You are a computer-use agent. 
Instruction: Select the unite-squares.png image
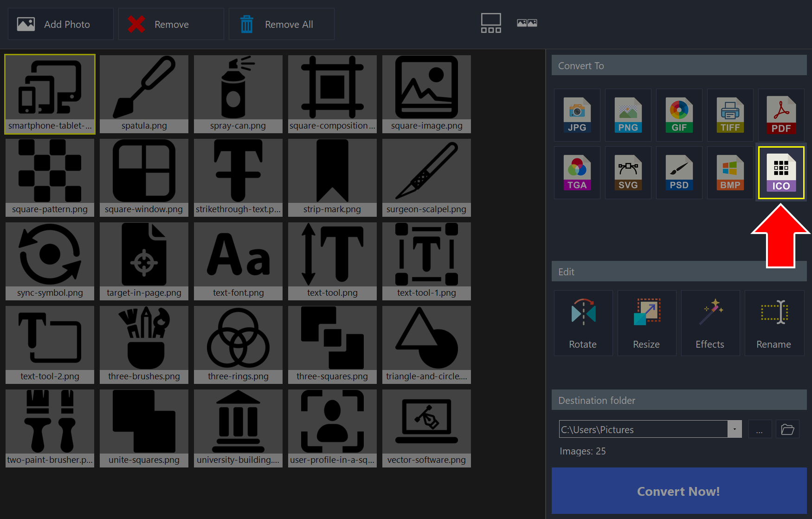tap(144, 428)
